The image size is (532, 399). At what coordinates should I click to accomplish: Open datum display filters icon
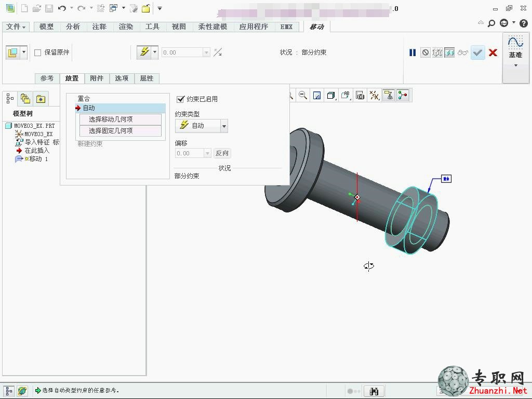(374, 96)
